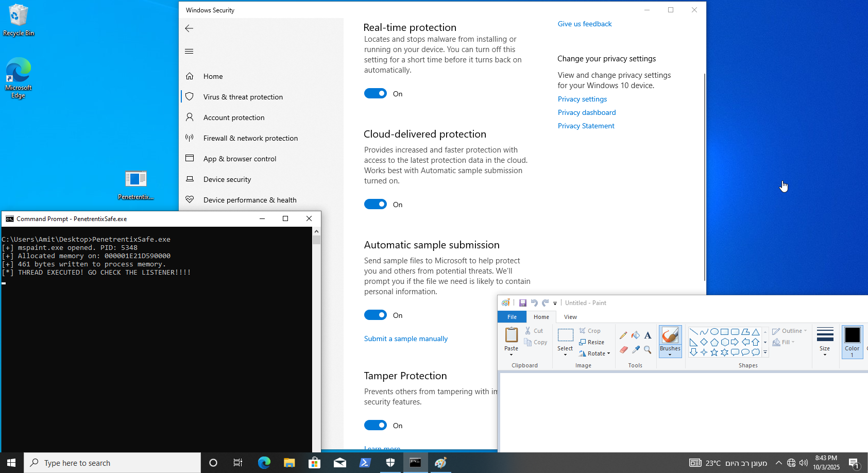Toggle Automatic sample submission off
This screenshot has width=868, height=473.
[x=376, y=315]
